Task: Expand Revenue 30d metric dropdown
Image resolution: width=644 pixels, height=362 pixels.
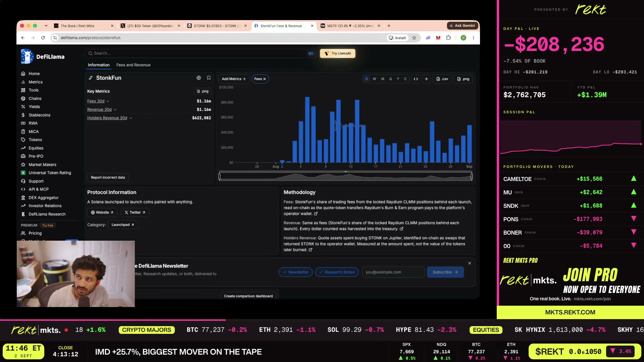Action: [x=102, y=110]
